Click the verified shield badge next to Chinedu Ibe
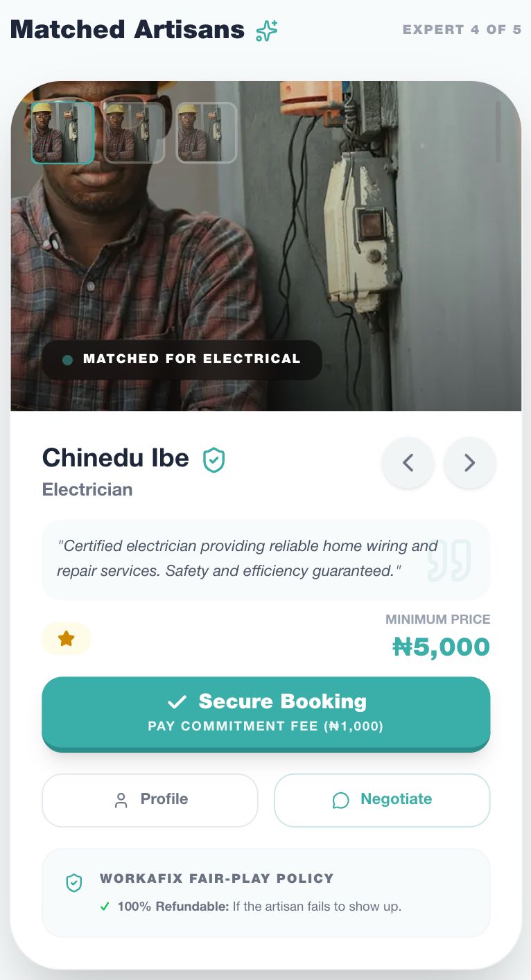Viewport: 531px width, 980px height. coord(214,460)
